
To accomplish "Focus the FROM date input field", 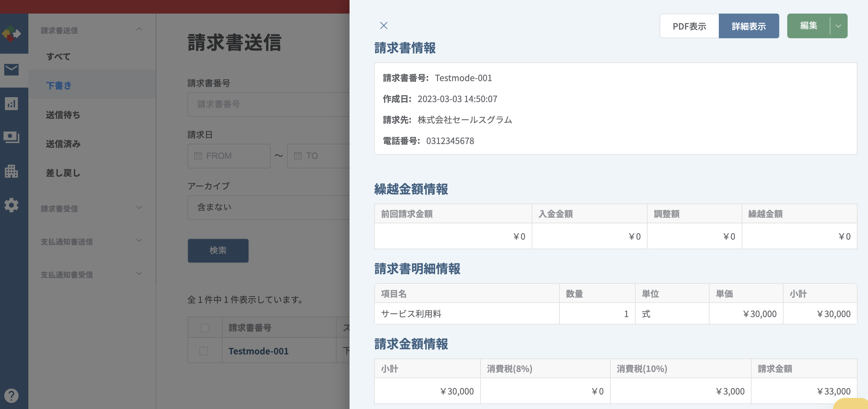I will pos(229,156).
